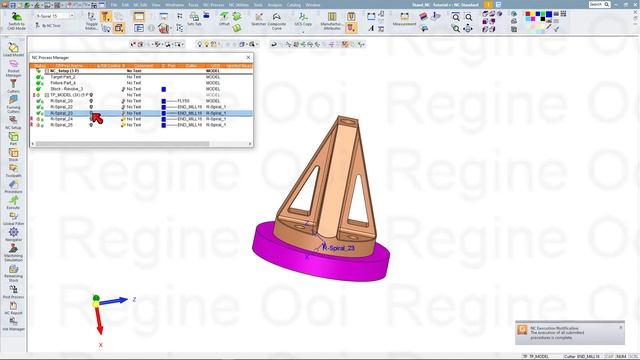Pick the black swatch in the ribbon palette
This screenshot has height=360, width=640.
[x=543, y=19]
